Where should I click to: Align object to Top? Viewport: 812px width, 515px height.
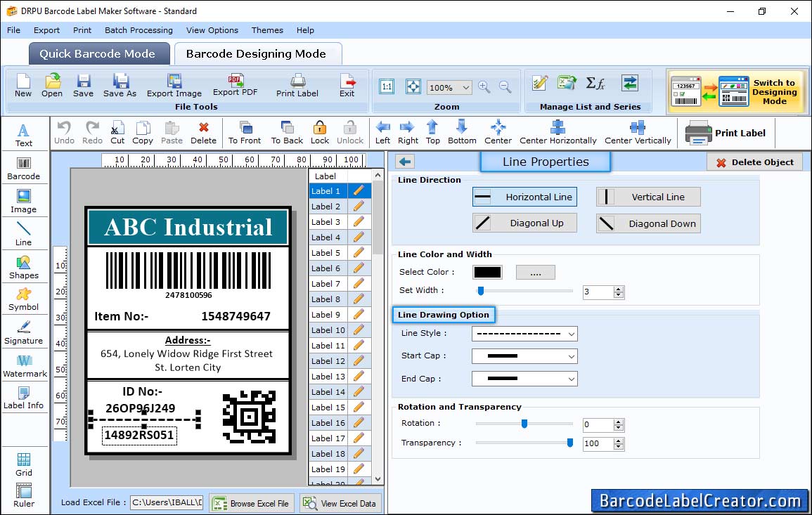pos(432,133)
